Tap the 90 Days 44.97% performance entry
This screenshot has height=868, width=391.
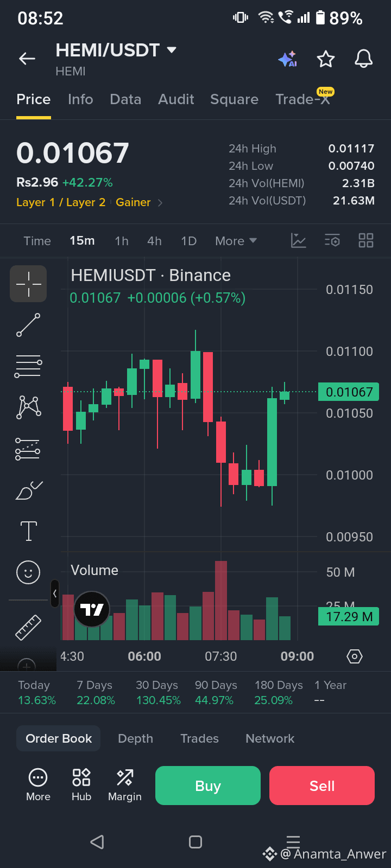(x=216, y=693)
